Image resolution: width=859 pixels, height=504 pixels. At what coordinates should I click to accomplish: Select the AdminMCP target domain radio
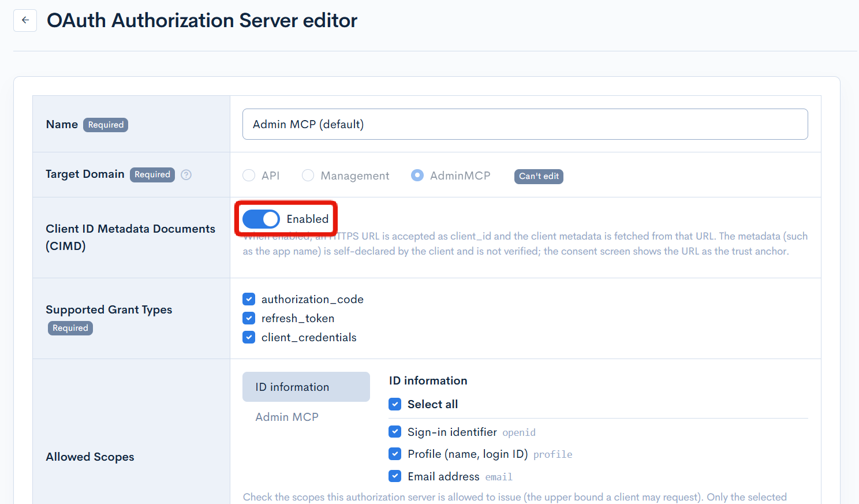pyautogui.click(x=417, y=176)
